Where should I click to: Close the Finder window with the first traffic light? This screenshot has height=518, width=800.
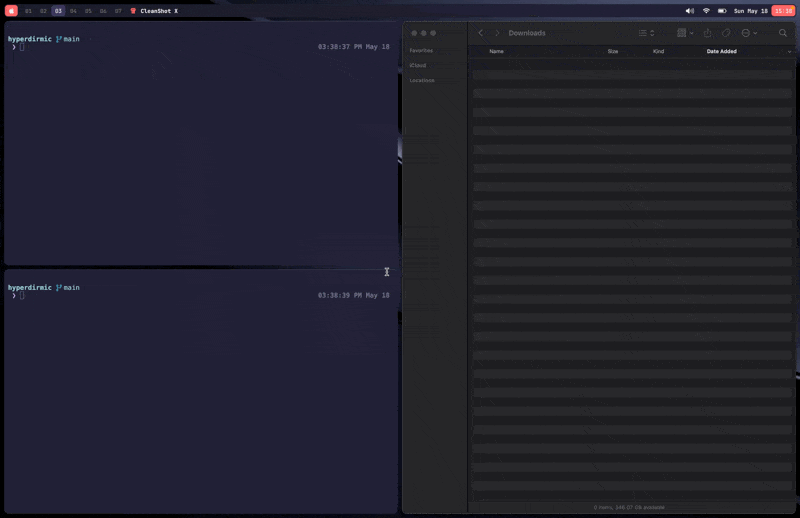414,33
